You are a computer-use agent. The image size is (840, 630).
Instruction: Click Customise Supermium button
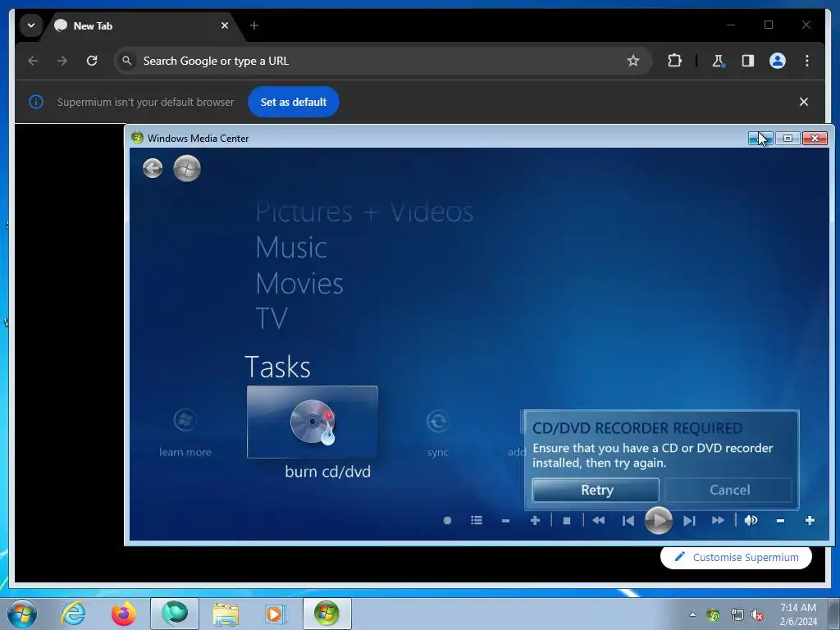click(x=736, y=557)
